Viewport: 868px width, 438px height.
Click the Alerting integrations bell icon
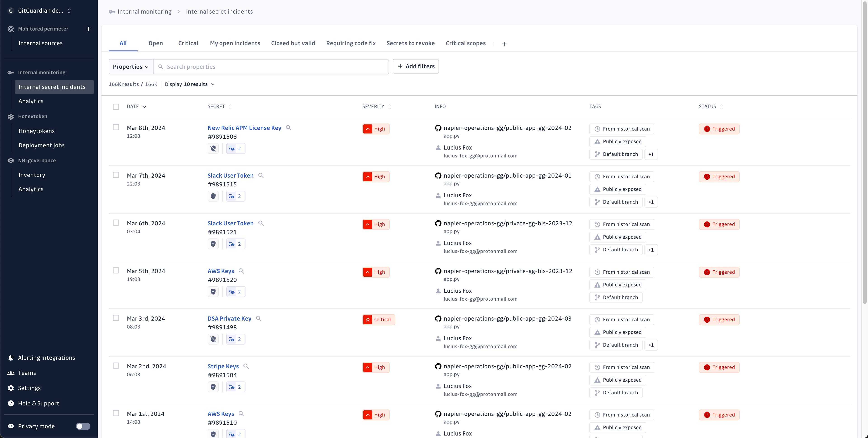coord(11,358)
